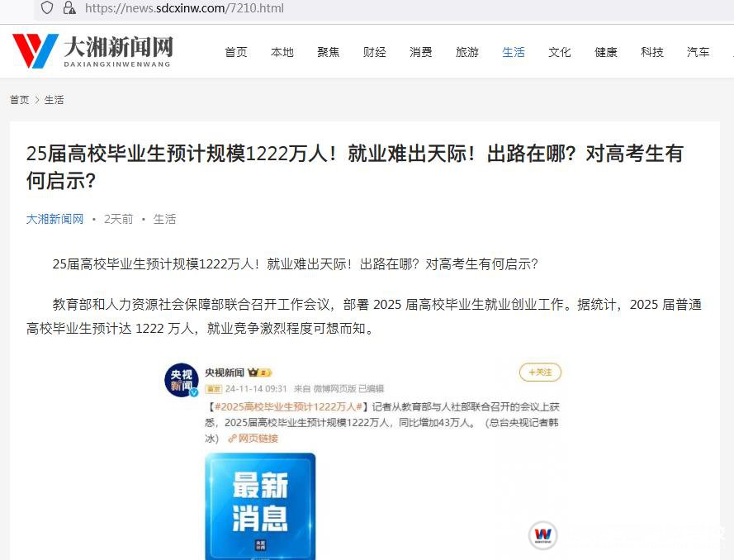Screen dimensions: 734x560
Task: Click the padlock site security icon
Action: (x=69, y=8)
